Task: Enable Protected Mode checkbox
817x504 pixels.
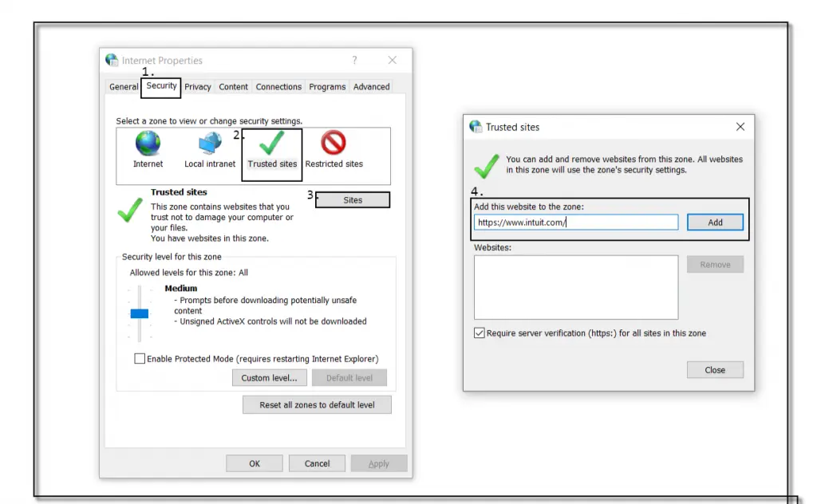Action: click(140, 359)
